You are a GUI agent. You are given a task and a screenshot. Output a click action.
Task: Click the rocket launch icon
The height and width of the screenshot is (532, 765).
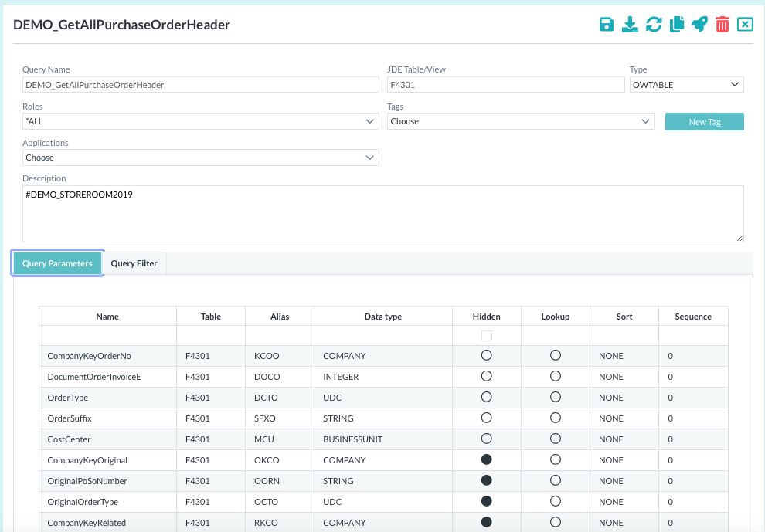[699, 25]
